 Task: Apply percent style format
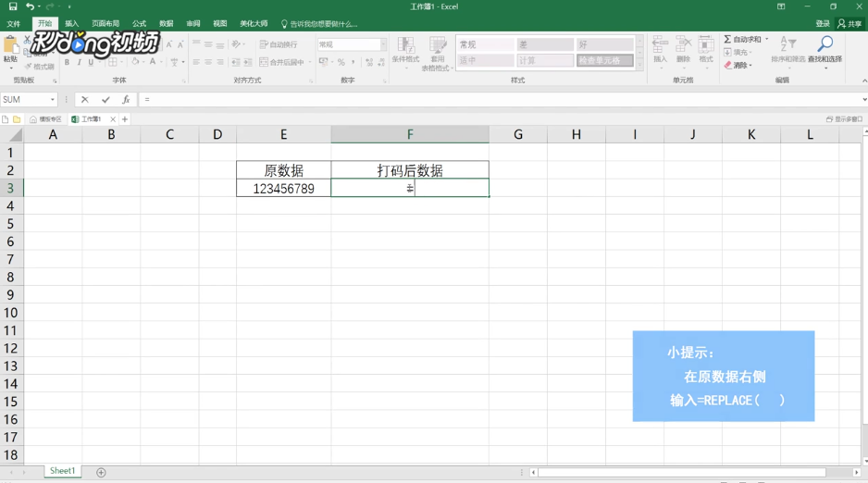click(x=341, y=62)
